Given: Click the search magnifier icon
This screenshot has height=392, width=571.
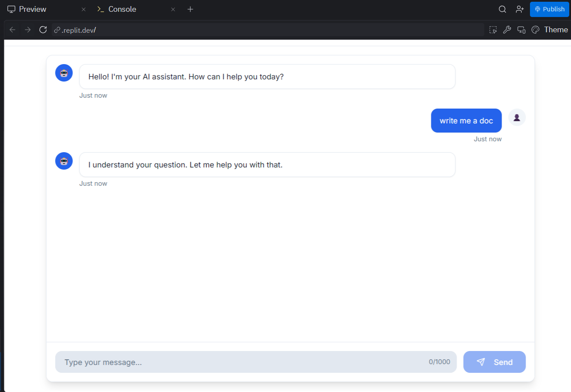Looking at the screenshot, I should point(502,9).
